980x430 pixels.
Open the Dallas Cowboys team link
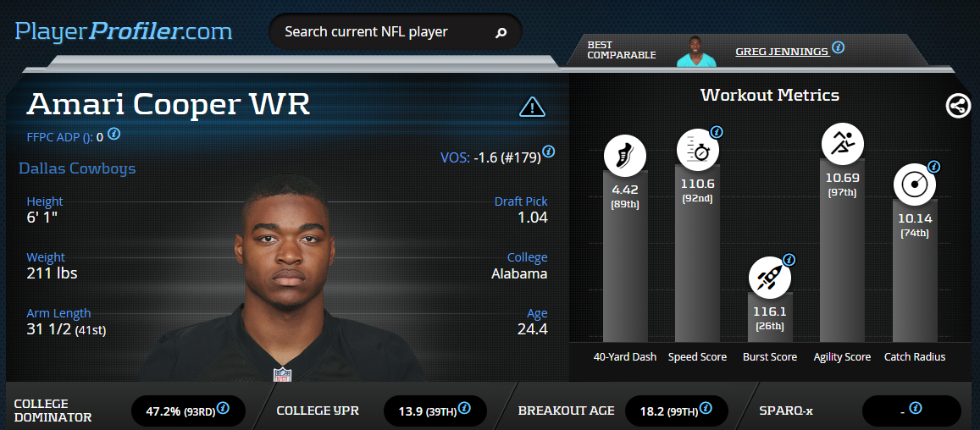77,168
